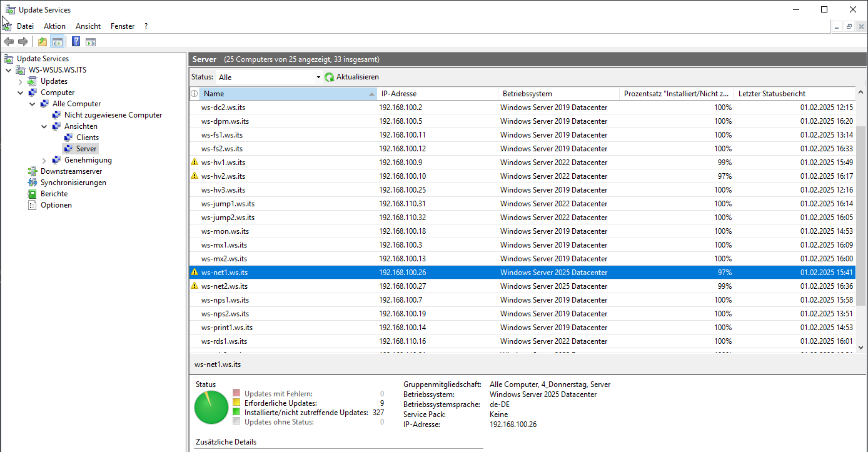Expand the Updates tree node

(x=21, y=81)
